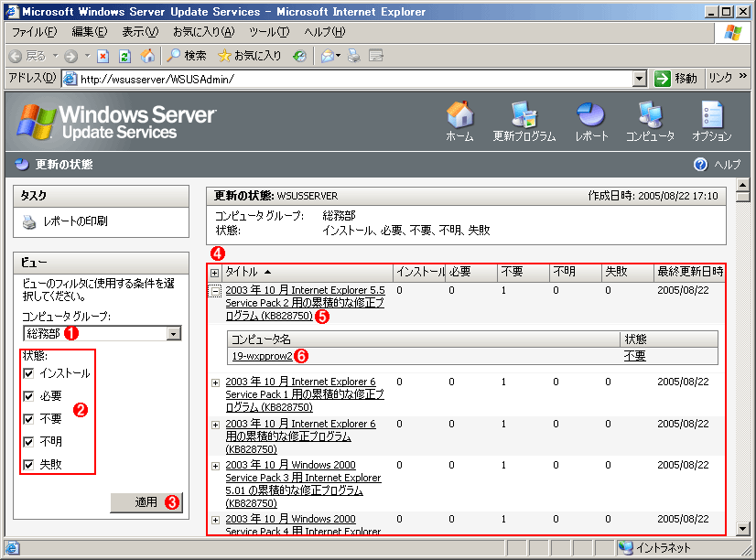Uncheck the 不要 status checkbox
The image size is (756, 560).
click(x=28, y=419)
